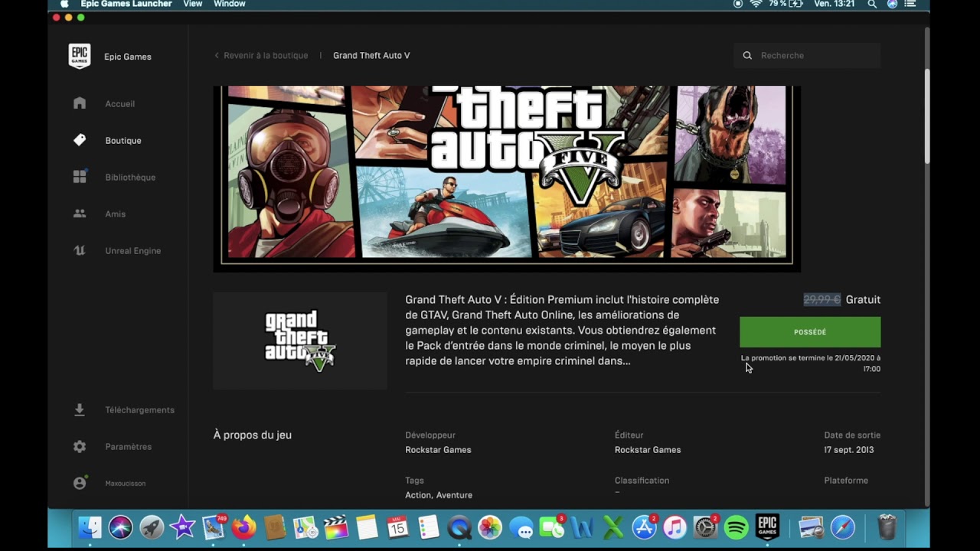Open the Téléchargements downloads icon
This screenshot has width=980, height=551.
80,409
